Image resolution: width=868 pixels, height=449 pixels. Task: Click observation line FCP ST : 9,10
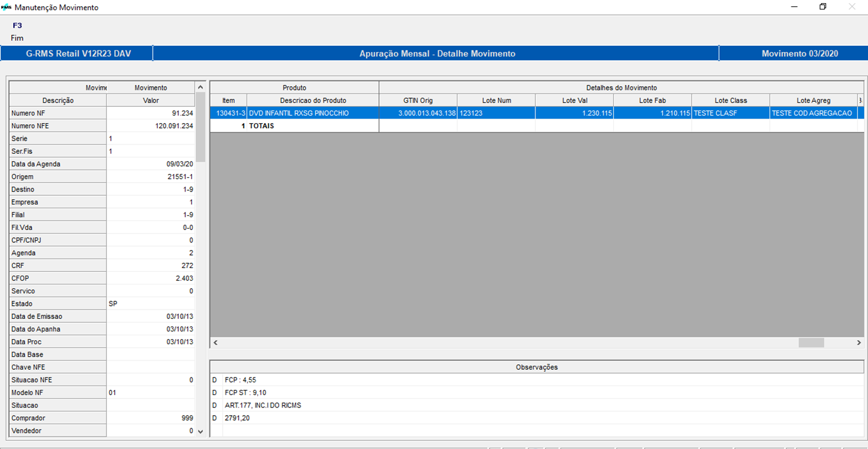(245, 392)
